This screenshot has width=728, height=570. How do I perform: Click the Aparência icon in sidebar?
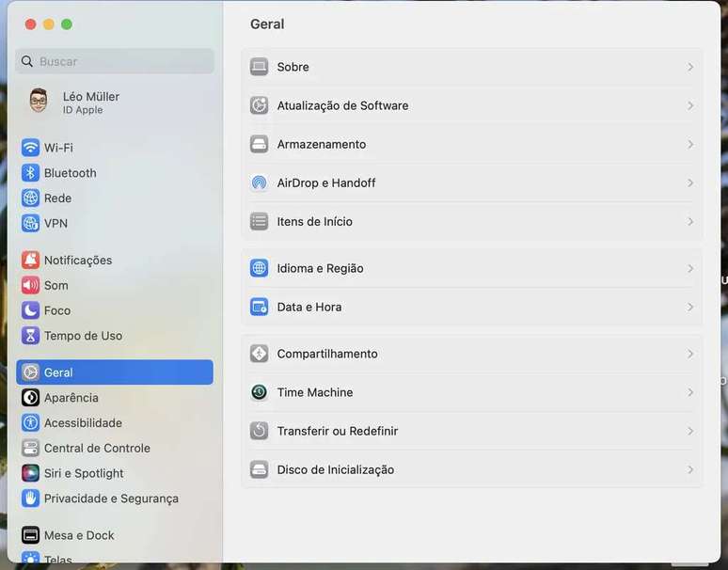pyautogui.click(x=31, y=398)
